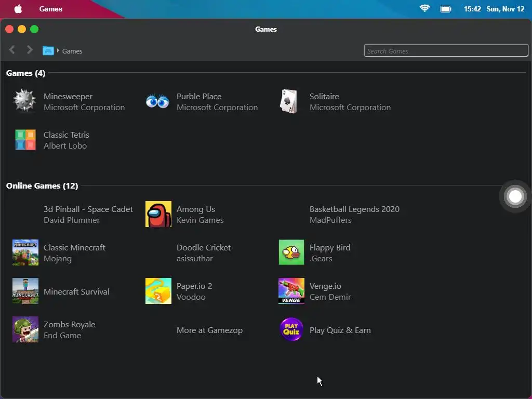Select the Classic Tetris title
Viewport: 532px width, 399px height.
[x=66, y=135]
